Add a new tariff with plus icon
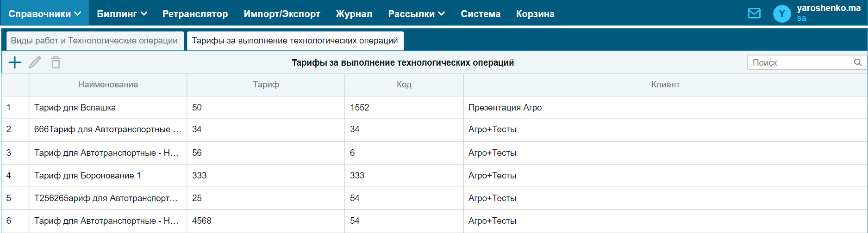Viewport: 868px width, 233px height. pos(15,62)
